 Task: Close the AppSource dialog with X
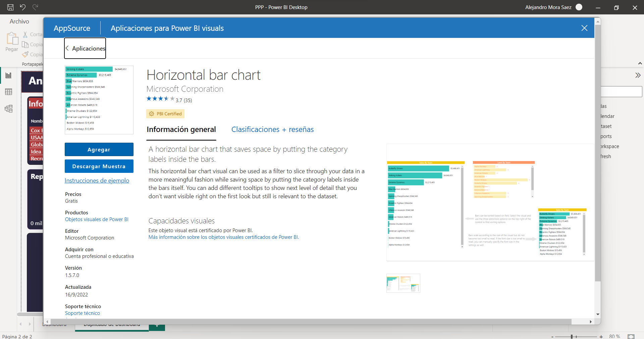pos(584,28)
